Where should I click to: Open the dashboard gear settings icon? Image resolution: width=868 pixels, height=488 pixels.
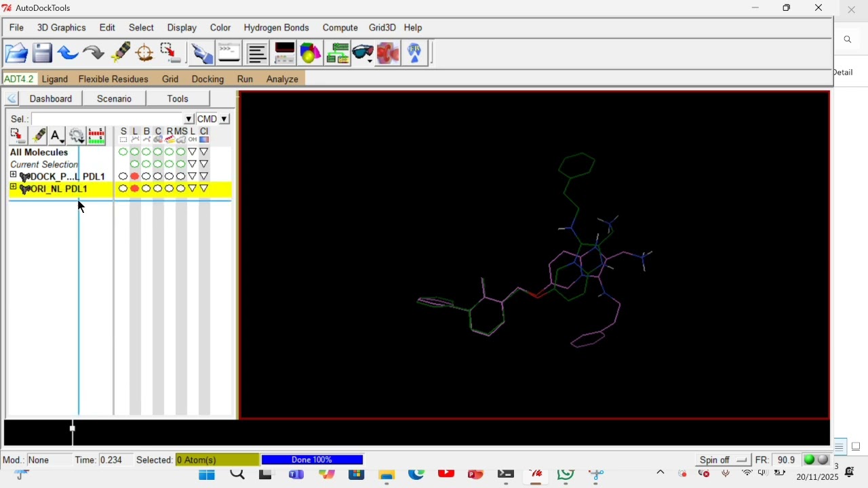pyautogui.click(x=77, y=136)
